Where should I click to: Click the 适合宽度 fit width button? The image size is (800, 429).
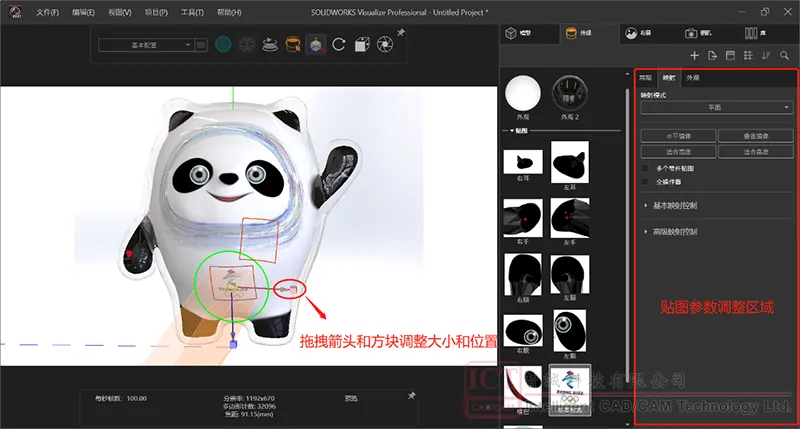(679, 152)
